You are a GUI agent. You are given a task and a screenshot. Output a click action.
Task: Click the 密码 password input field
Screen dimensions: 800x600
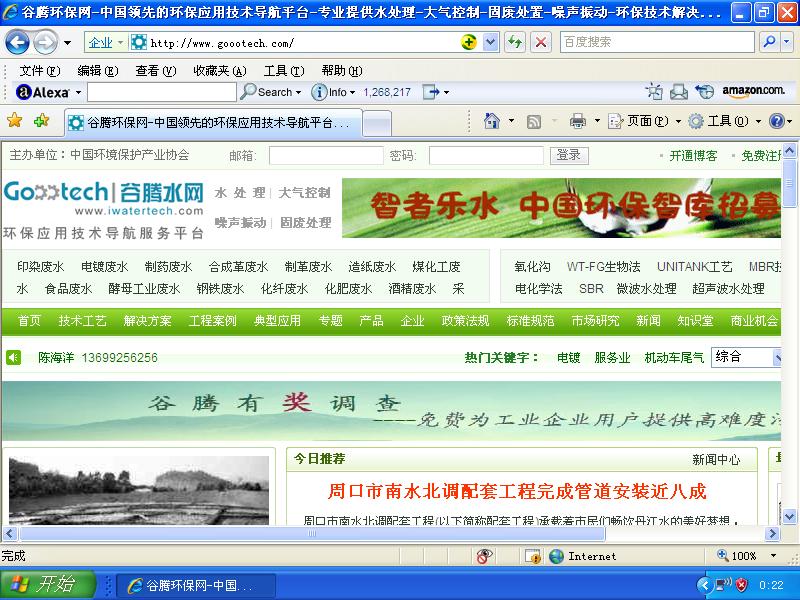coord(486,155)
